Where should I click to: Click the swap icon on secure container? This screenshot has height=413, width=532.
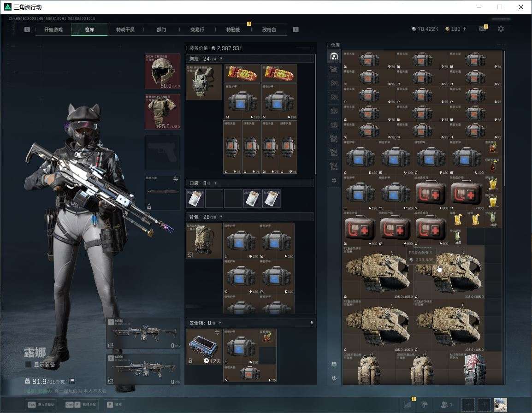coord(217,333)
